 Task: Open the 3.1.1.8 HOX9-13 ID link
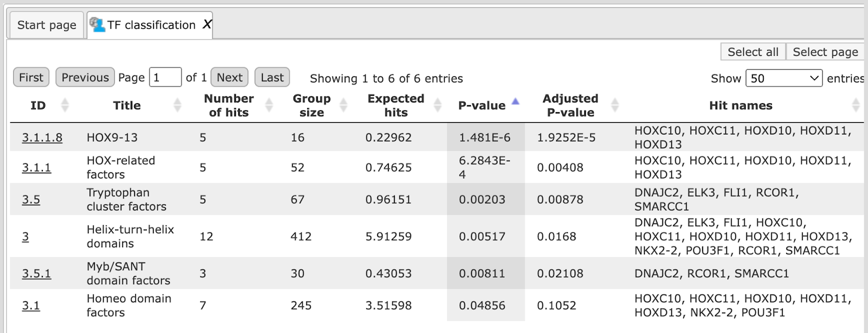tap(42, 138)
